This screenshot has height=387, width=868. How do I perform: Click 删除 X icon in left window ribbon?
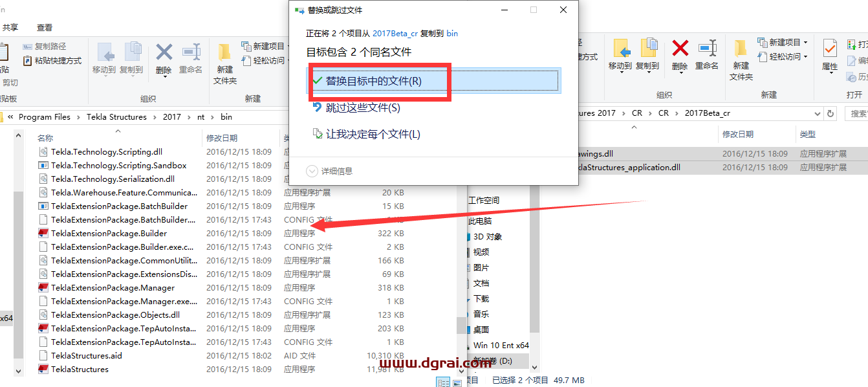click(x=164, y=51)
